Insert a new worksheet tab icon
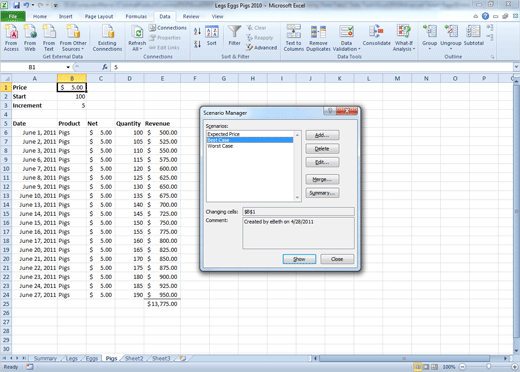Screen dimensions: 520x372 [182, 358]
